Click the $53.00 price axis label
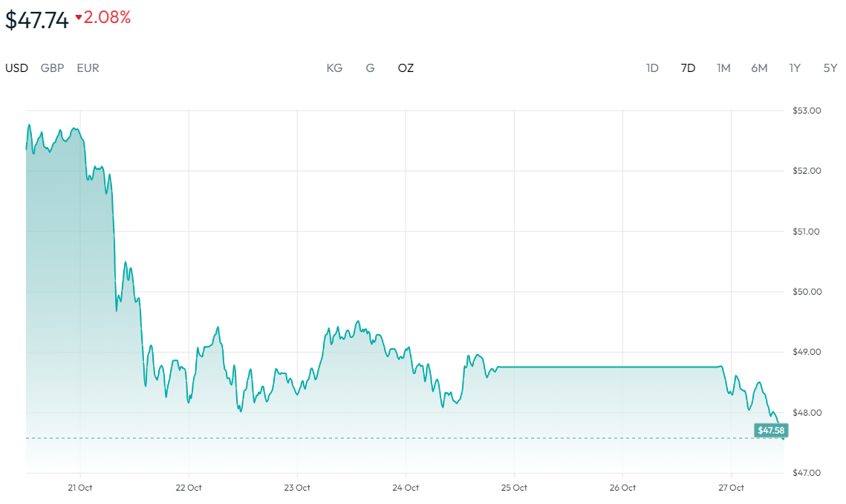Viewport: 846px width, 504px height. pos(807,111)
